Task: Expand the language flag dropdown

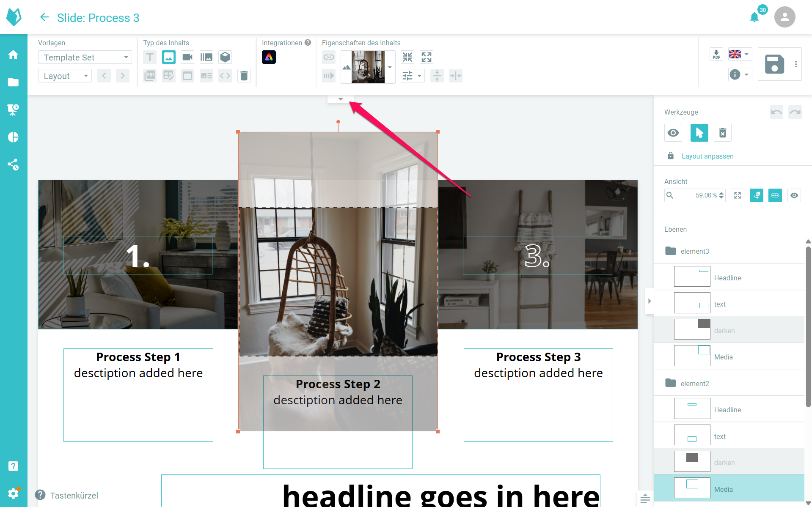Action: [x=740, y=54]
